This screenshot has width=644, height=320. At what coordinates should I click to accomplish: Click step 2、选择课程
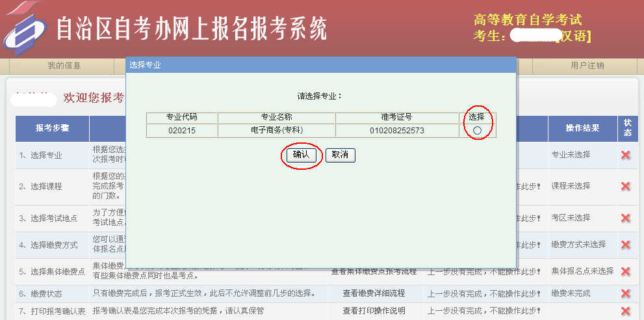pyautogui.click(x=40, y=186)
